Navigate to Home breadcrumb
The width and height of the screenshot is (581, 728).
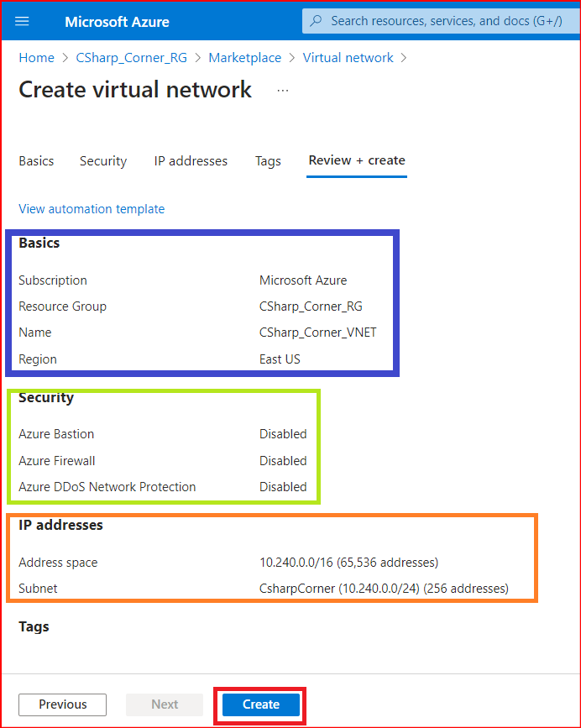click(37, 58)
